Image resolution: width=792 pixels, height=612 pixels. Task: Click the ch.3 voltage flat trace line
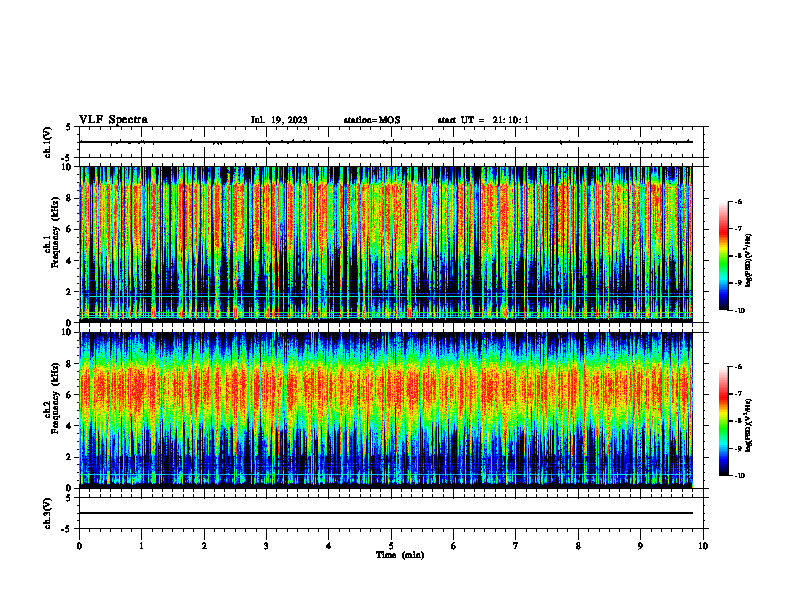385,513
